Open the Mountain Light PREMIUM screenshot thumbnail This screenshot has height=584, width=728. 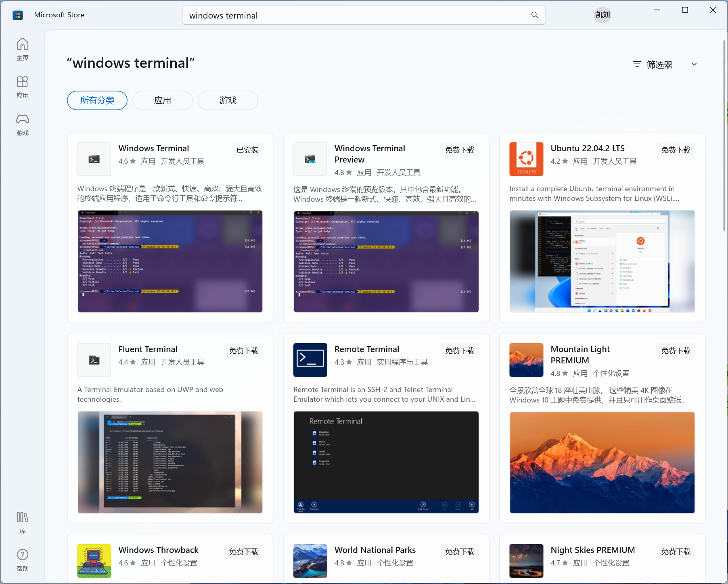click(602, 462)
